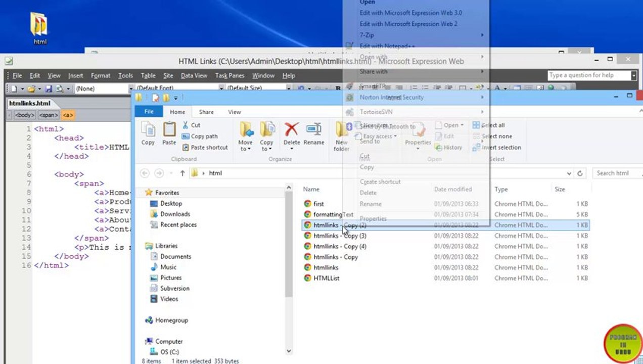Select the Cut scissors option
This screenshot has height=364, width=643.
[191, 125]
